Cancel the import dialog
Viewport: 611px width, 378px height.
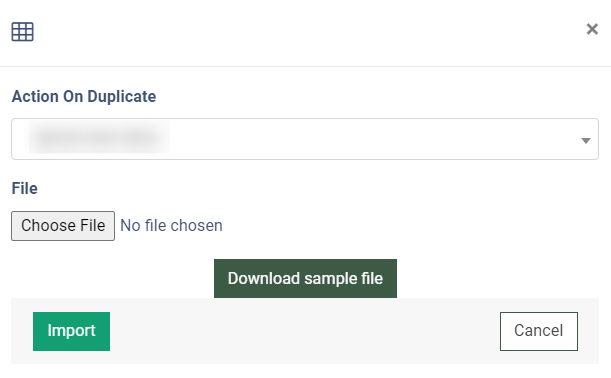539,331
